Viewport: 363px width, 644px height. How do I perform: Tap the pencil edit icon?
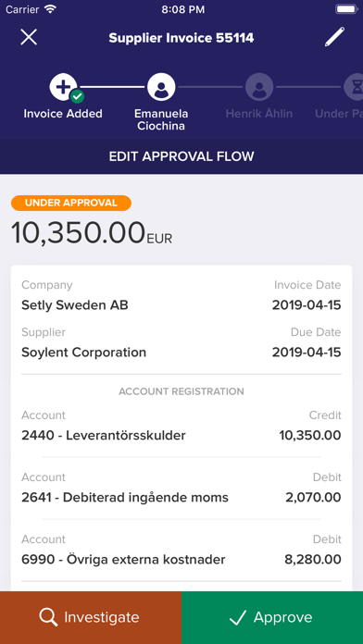(334, 37)
